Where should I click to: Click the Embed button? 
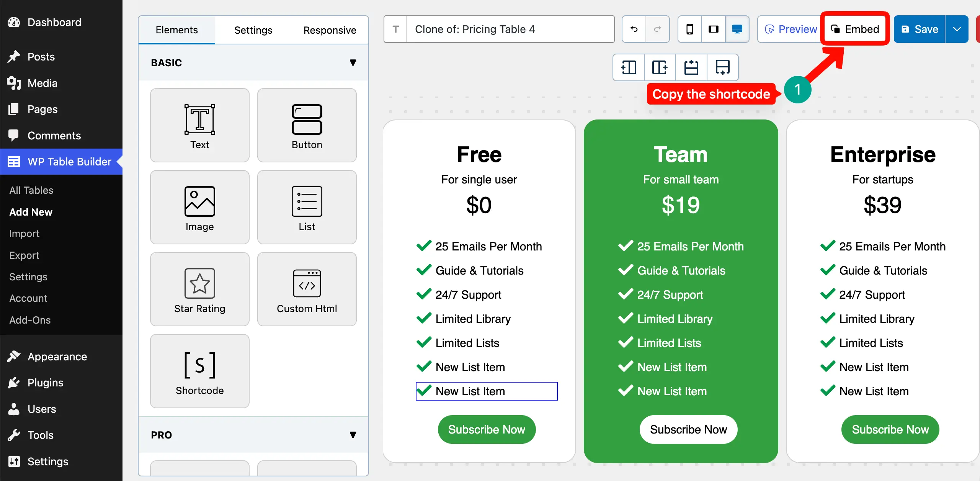tap(854, 29)
